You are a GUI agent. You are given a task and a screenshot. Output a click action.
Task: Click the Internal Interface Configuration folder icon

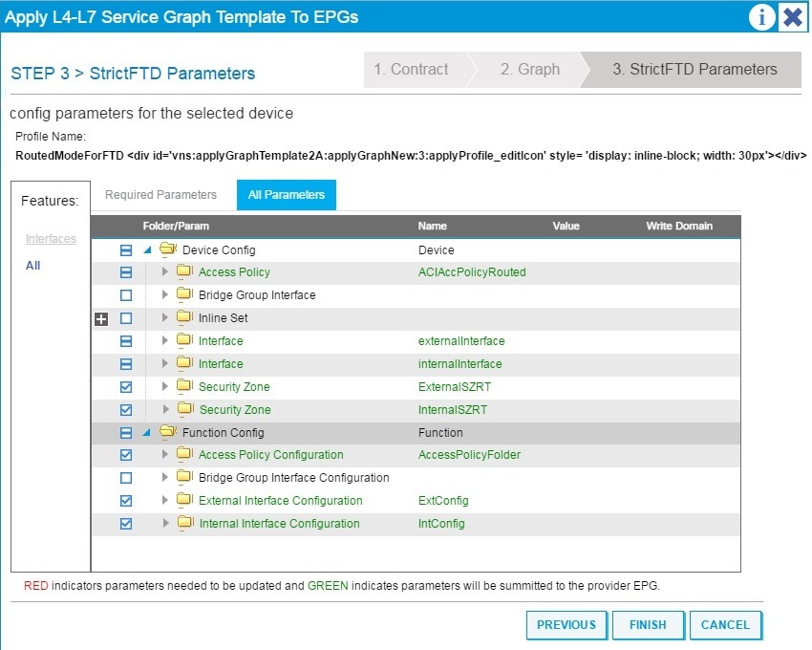click(x=185, y=523)
